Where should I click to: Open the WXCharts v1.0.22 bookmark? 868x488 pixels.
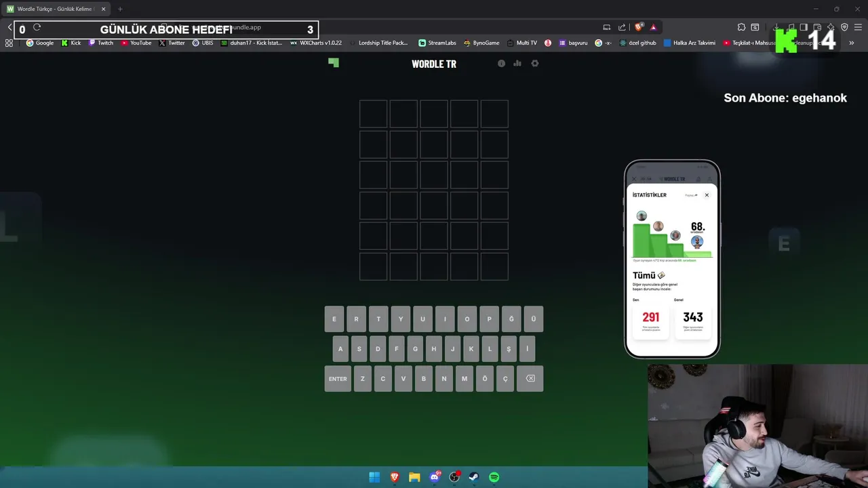(x=316, y=43)
